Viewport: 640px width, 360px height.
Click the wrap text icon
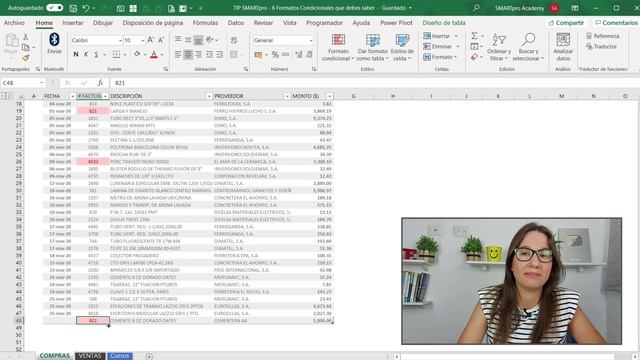pyautogui.click(x=234, y=40)
